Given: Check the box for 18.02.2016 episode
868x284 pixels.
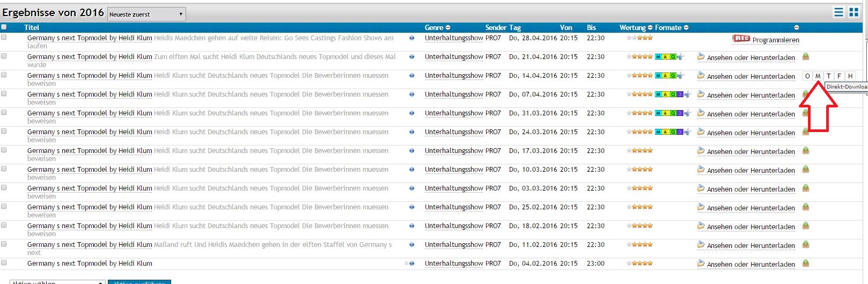Looking at the screenshot, I should point(4,225).
